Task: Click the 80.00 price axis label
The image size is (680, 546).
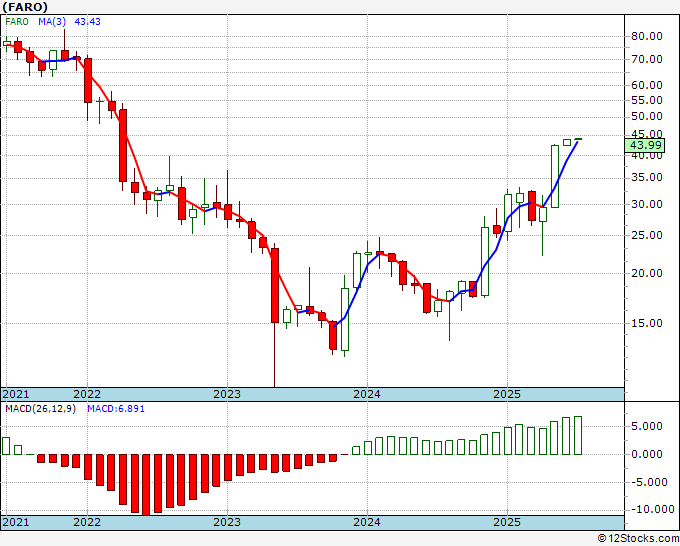Action: tap(647, 36)
